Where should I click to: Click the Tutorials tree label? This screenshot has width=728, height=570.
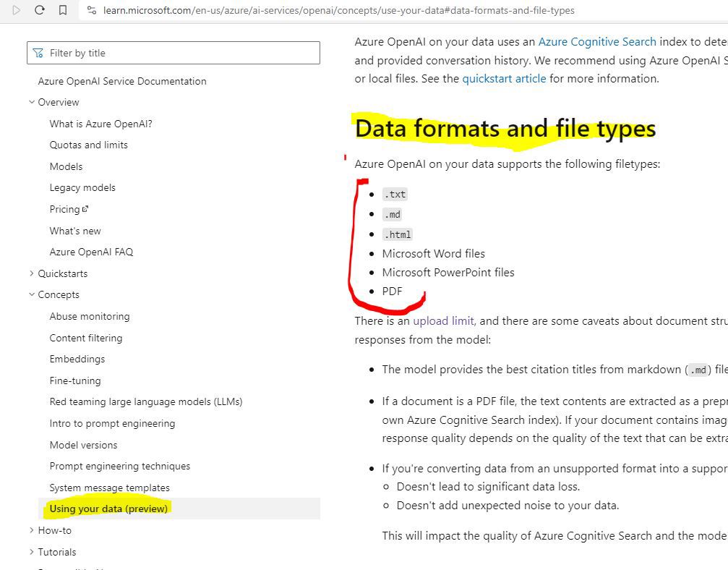[57, 552]
